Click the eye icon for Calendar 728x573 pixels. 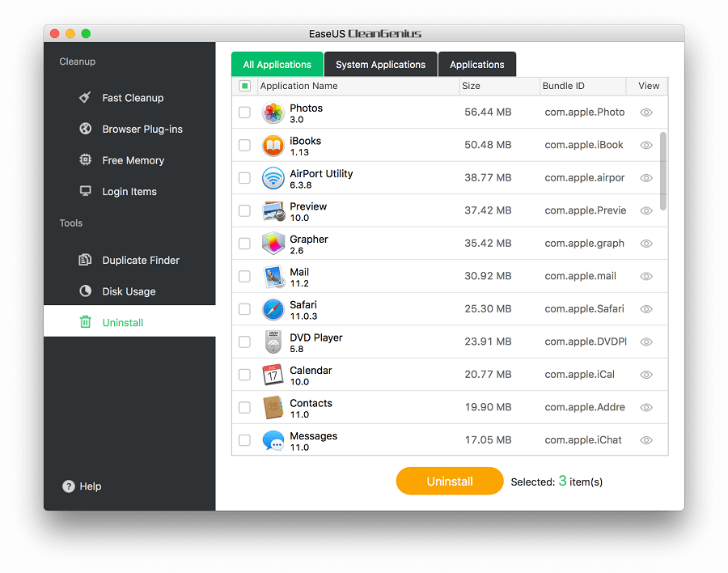click(x=646, y=375)
